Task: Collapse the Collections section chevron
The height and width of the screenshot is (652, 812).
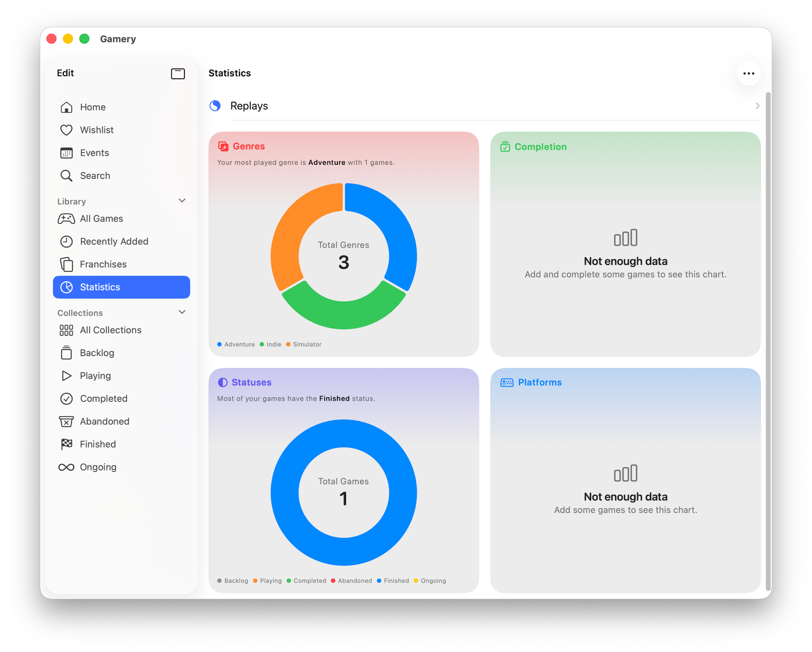Action: [182, 312]
